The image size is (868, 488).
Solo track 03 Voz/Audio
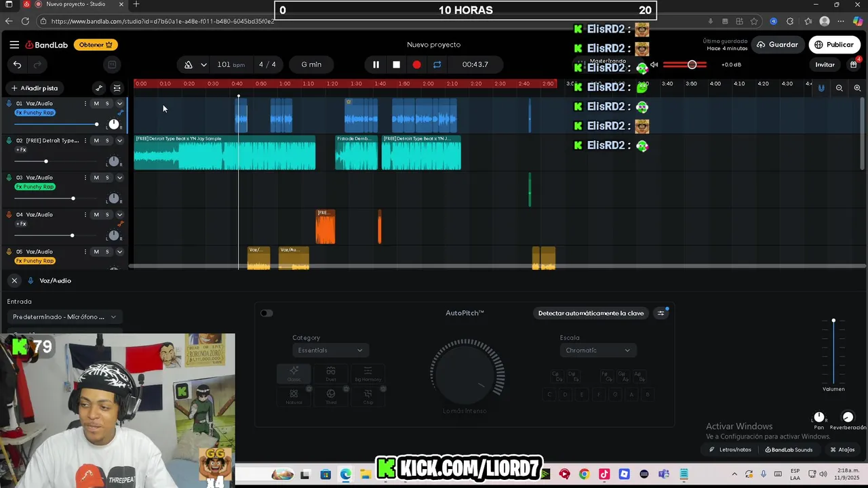coord(107,178)
